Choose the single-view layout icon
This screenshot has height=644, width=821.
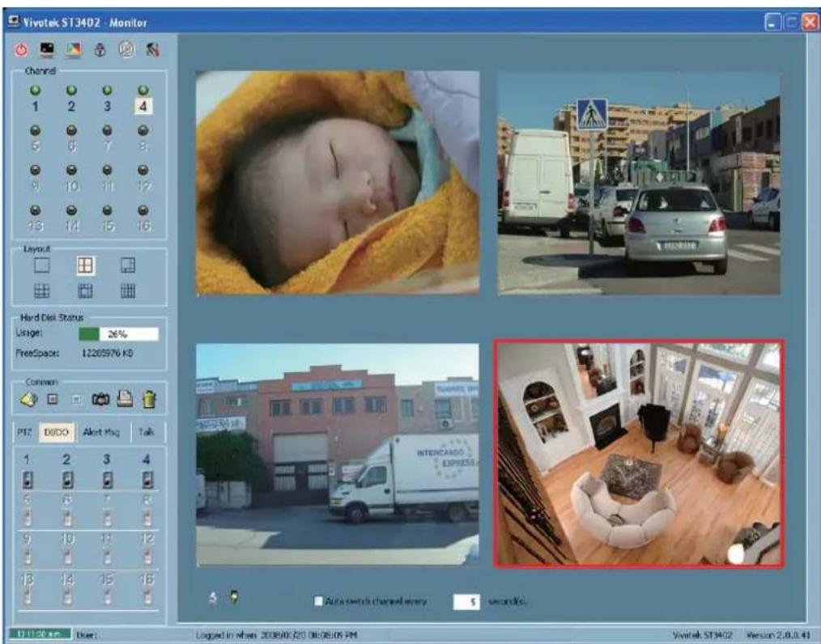pyautogui.click(x=42, y=265)
